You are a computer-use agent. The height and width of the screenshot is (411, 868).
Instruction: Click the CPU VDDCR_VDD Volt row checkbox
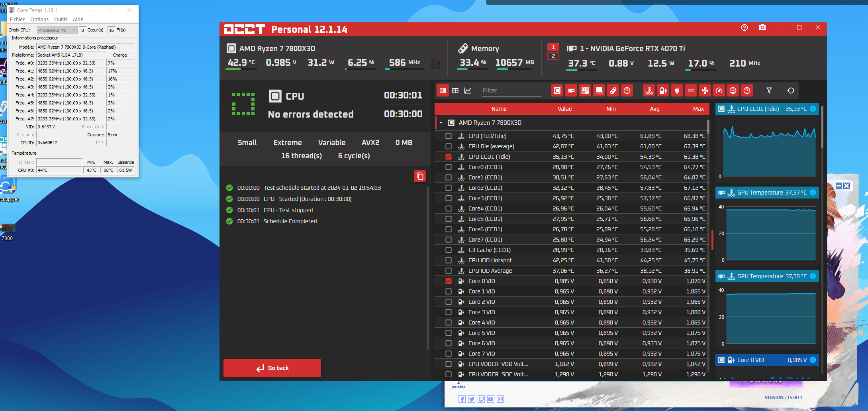click(x=449, y=364)
